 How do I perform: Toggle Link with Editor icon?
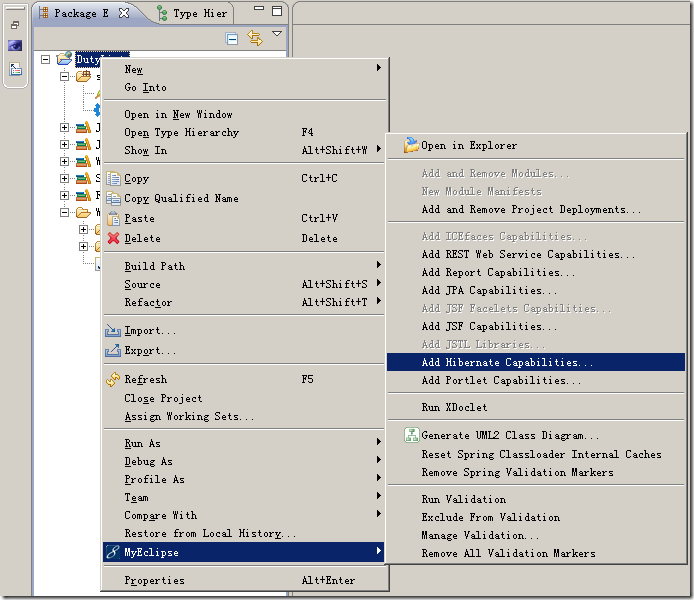255,39
